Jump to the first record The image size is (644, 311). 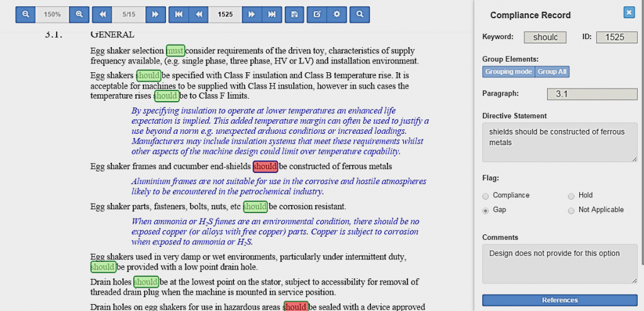(179, 14)
